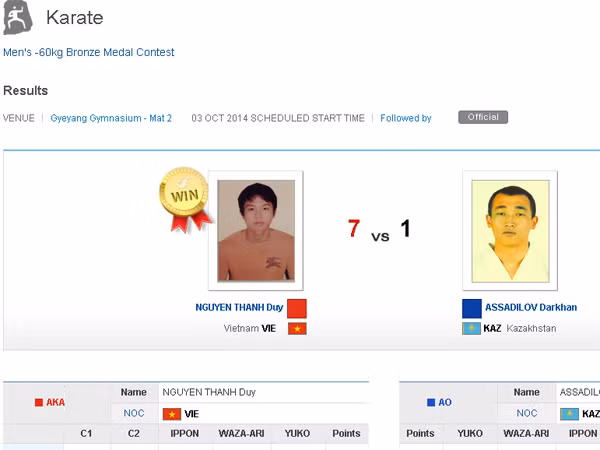Image resolution: width=600 pixels, height=450 pixels.
Task: Open ASSADILOV Darkhan athlete profile link
Action: point(531,307)
